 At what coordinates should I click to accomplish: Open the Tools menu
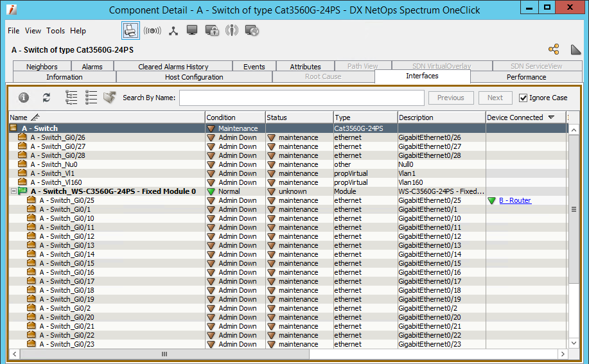(55, 31)
